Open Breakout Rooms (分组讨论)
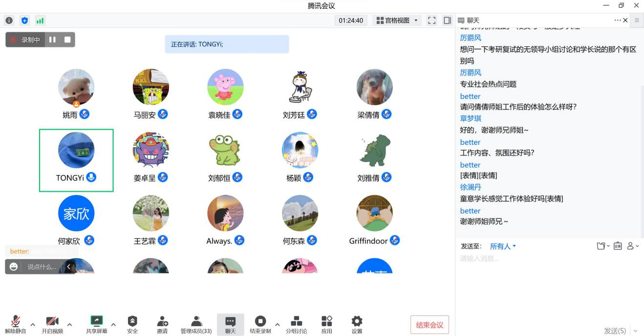This screenshot has height=336, width=644. point(296,324)
